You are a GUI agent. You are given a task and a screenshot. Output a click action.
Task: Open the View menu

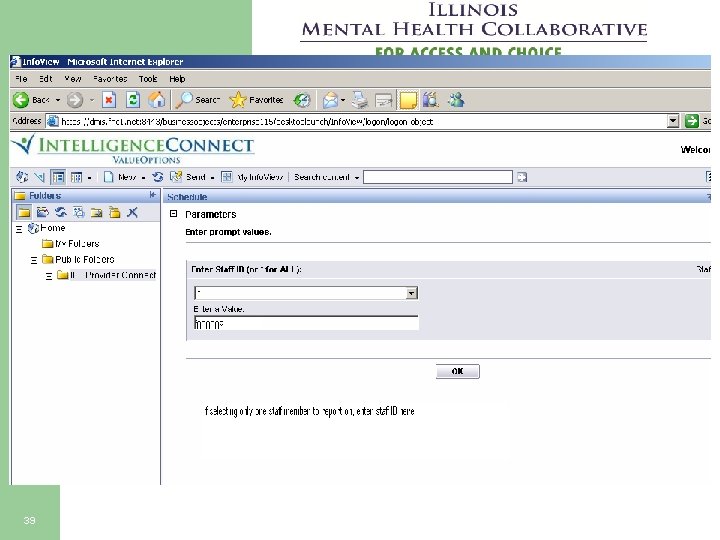point(73,79)
